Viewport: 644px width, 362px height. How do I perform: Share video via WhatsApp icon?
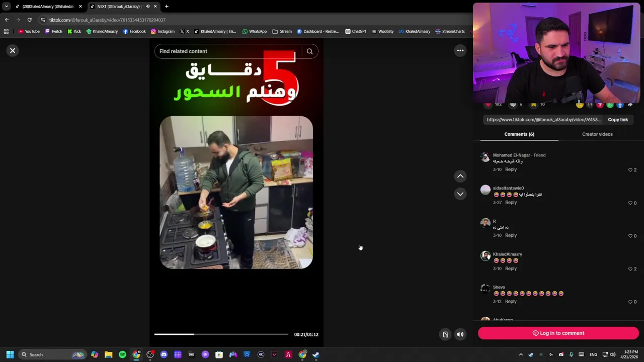point(610,105)
